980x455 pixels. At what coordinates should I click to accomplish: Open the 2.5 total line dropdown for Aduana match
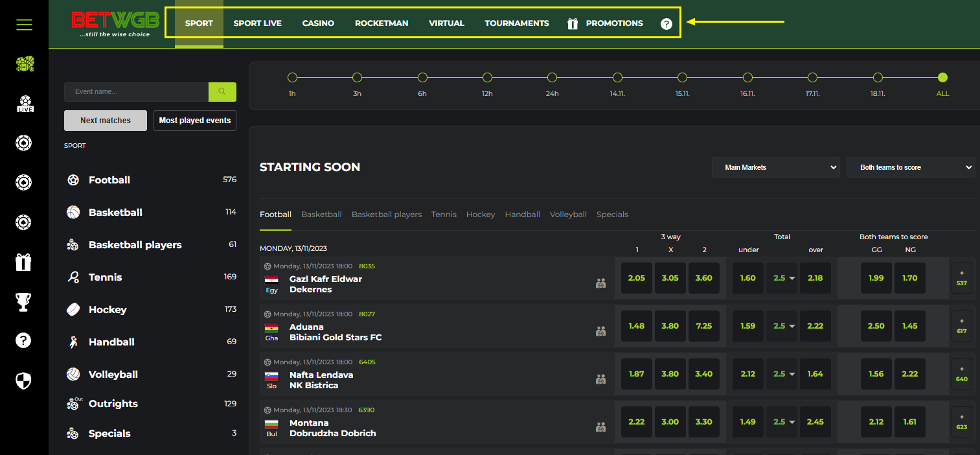(782, 325)
